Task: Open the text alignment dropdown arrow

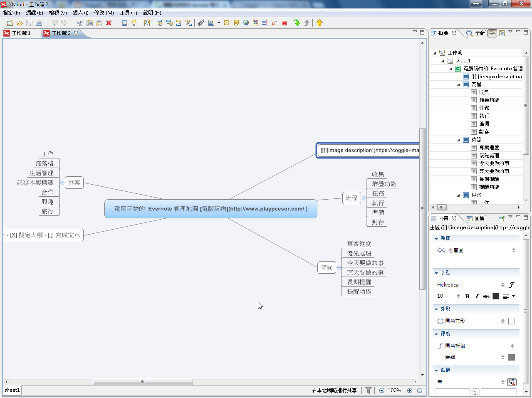Action: click(514, 296)
